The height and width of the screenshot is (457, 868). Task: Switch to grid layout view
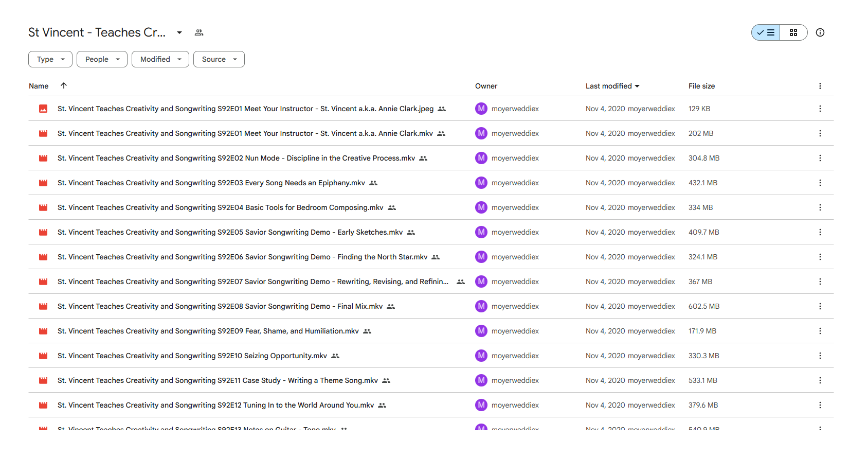click(793, 32)
